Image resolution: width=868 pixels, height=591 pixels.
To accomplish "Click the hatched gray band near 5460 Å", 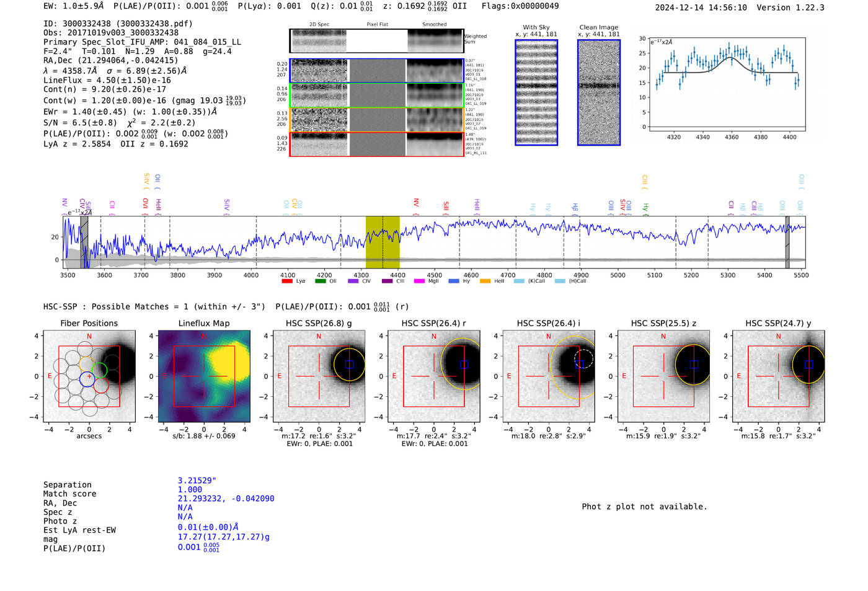I will (787, 242).
